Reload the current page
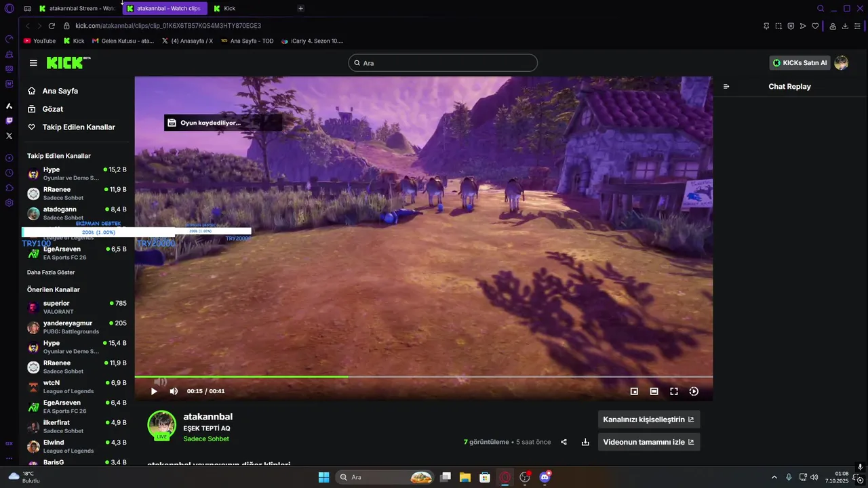The image size is (868, 488). (52, 26)
